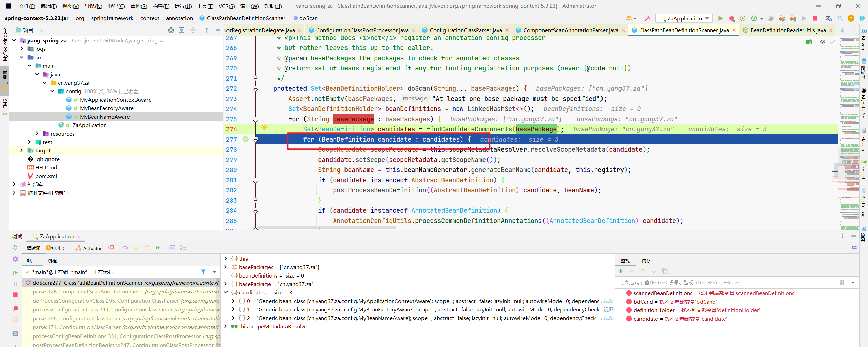Add new watch with plus icon
The image size is (868, 347).
coord(621,271)
